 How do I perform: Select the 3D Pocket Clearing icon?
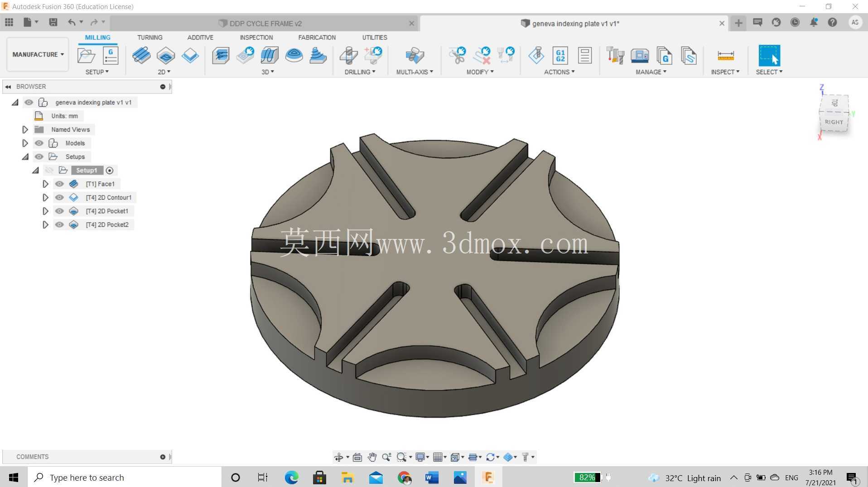[x=245, y=56]
